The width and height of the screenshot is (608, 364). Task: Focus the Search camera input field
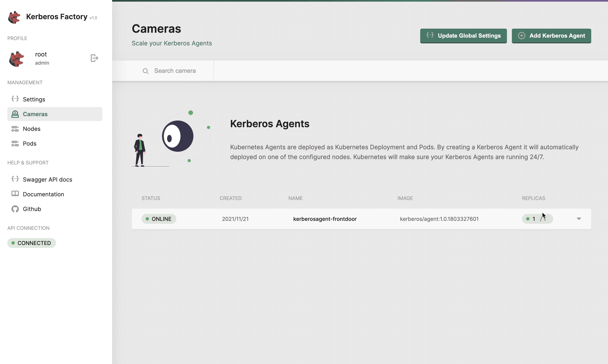point(175,71)
